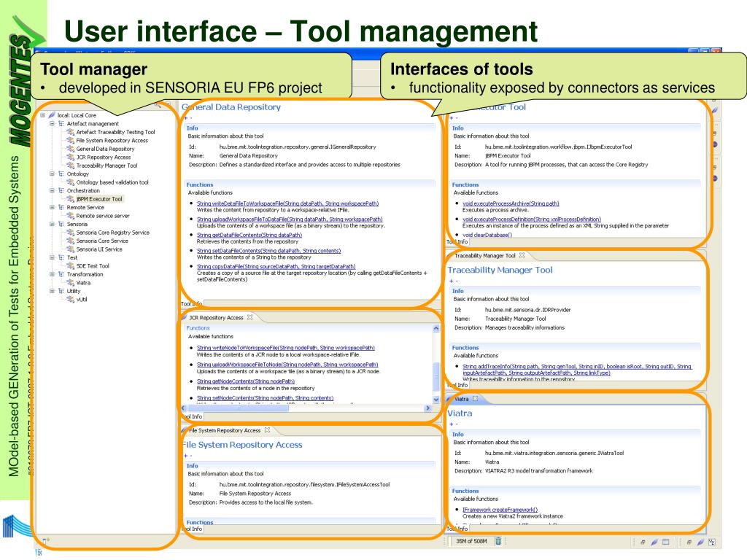Close the File System Repository Access tab

267,430
